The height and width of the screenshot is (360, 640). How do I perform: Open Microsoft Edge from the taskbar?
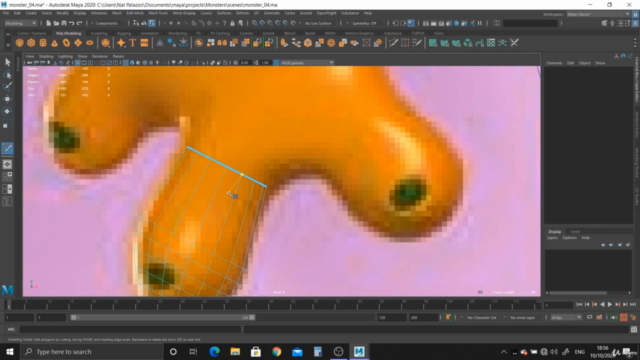pyautogui.click(x=214, y=351)
